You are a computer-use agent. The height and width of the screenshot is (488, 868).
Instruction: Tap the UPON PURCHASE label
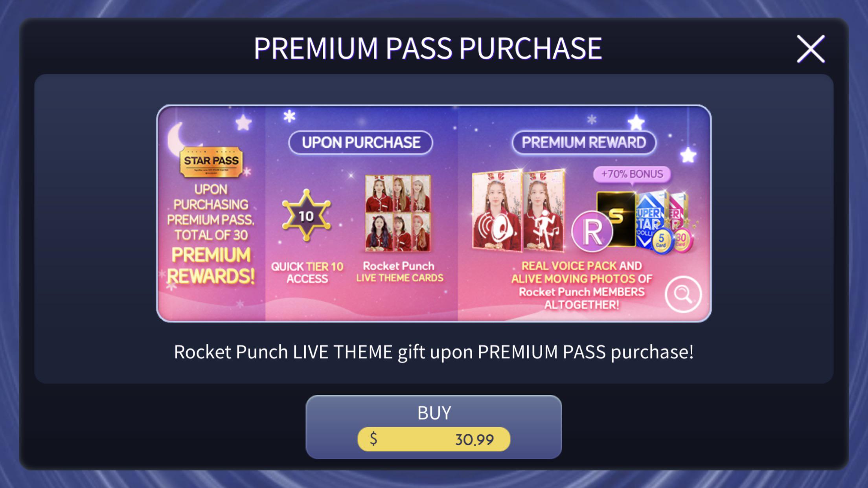point(361,142)
